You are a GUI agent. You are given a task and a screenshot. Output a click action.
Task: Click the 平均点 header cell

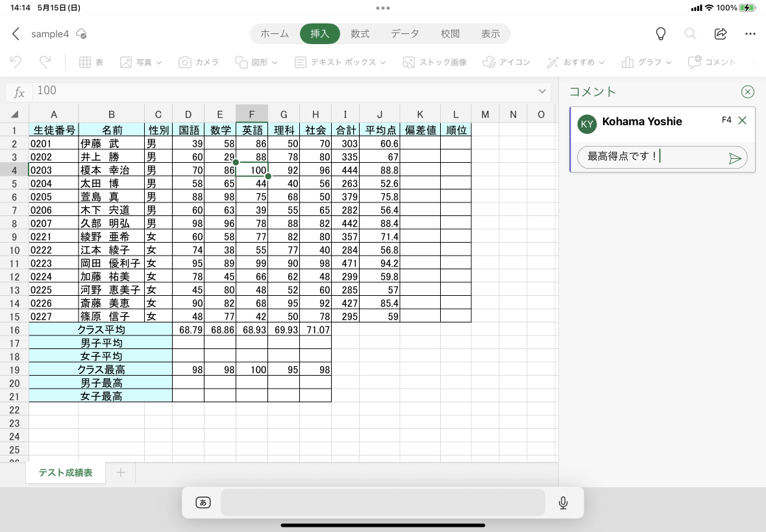pos(380,130)
